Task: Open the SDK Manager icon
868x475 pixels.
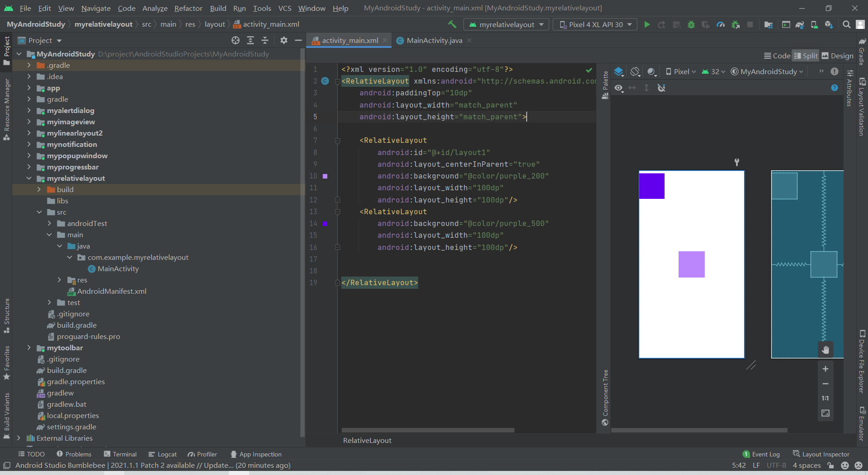Action: click(x=829, y=24)
